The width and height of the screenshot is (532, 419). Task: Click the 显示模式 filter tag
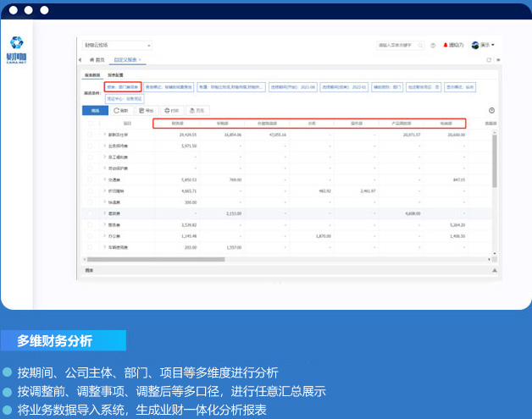[460, 87]
